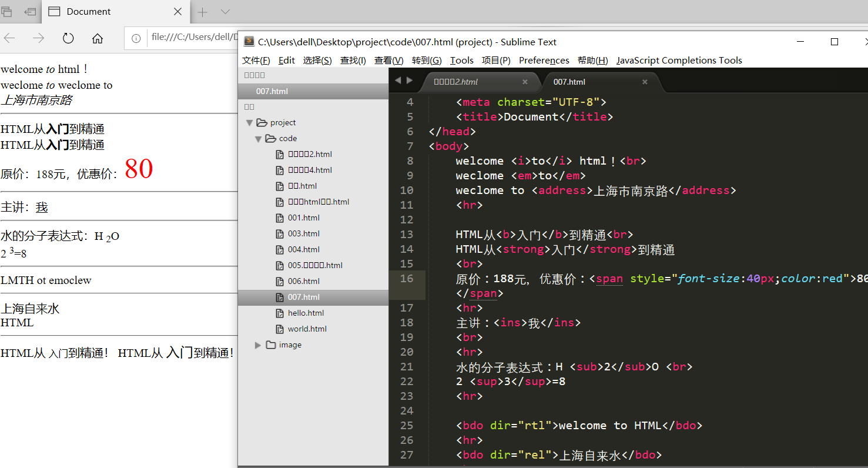Viewport: 868px width, 468px height.
Task: Close the Document browser tab
Action: pos(178,12)
